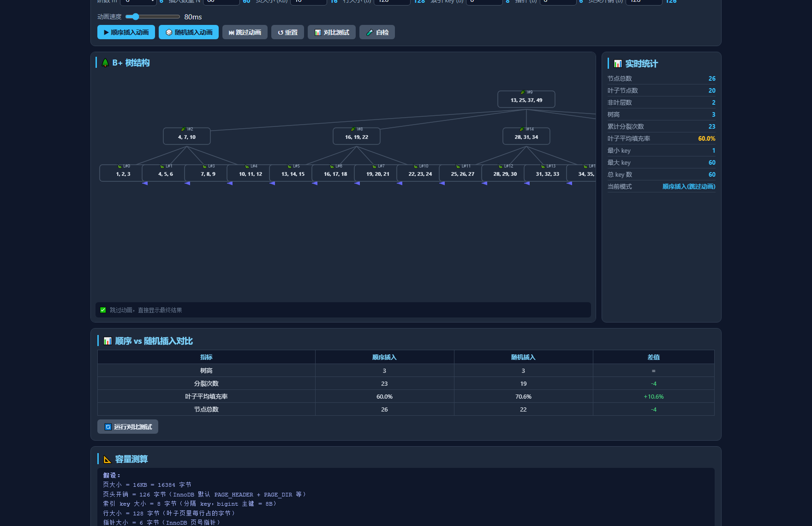Click leaf node L#13 containing 31, 32, 33
The width and height of the screenshot is (812, 526).
(x=548, y=173)
